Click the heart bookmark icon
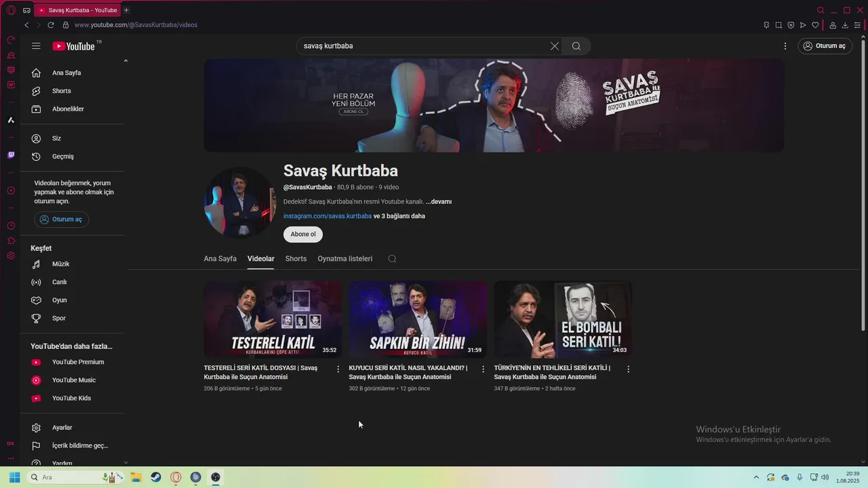 point(815,25)
